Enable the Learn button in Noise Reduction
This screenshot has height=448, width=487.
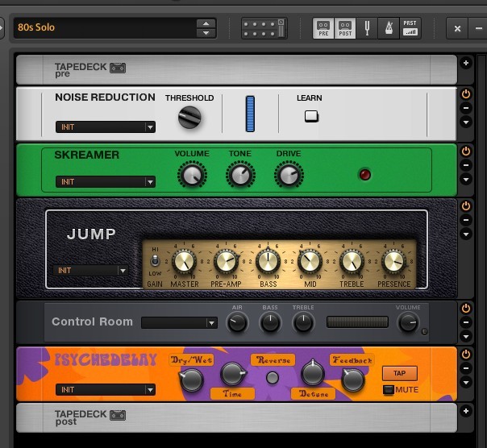[311, 116]
